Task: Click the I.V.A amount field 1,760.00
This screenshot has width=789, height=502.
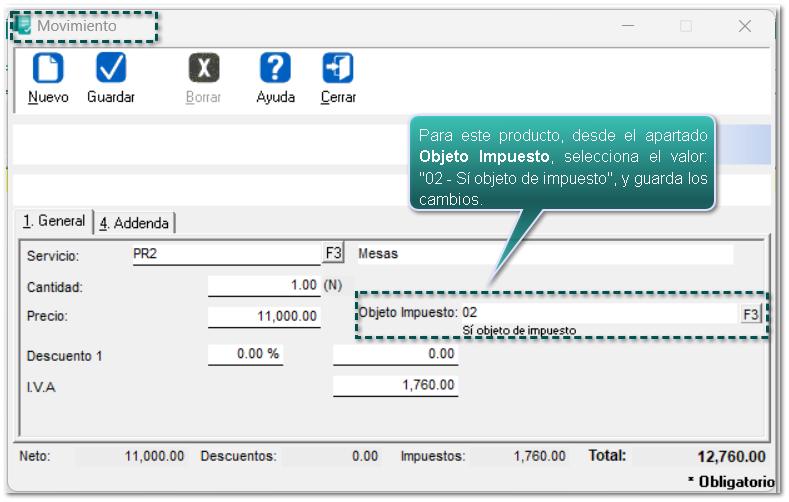Action: pos(395,386)
